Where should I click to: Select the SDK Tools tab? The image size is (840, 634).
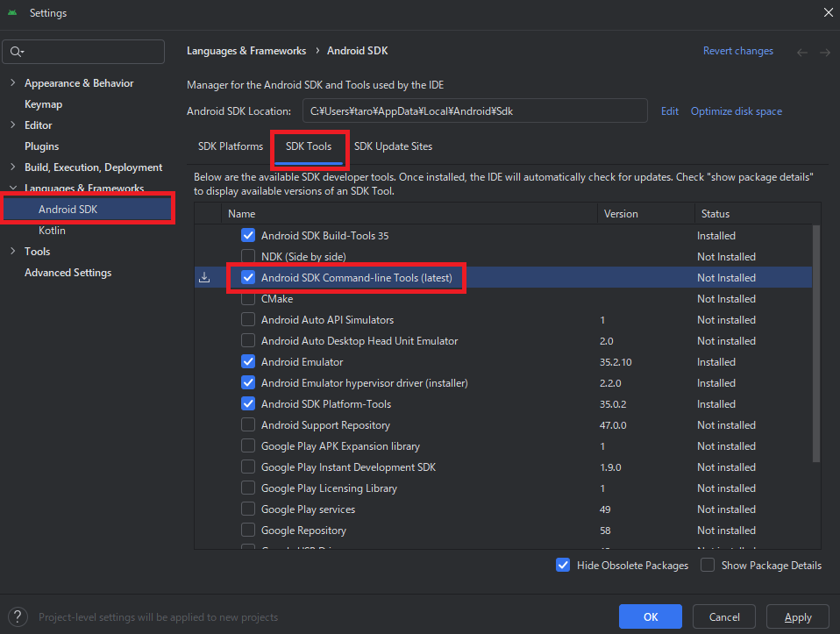point(309,146)
